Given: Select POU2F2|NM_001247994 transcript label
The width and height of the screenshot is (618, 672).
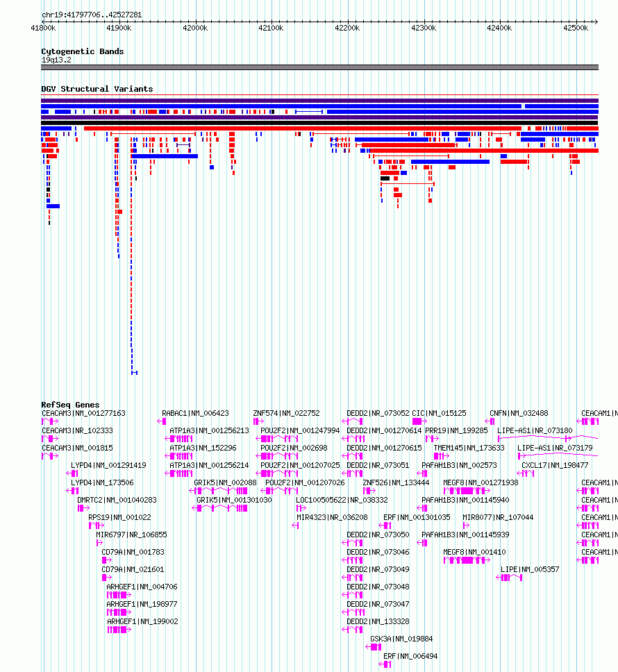Looking at the screenshot, I should point(300,430).
